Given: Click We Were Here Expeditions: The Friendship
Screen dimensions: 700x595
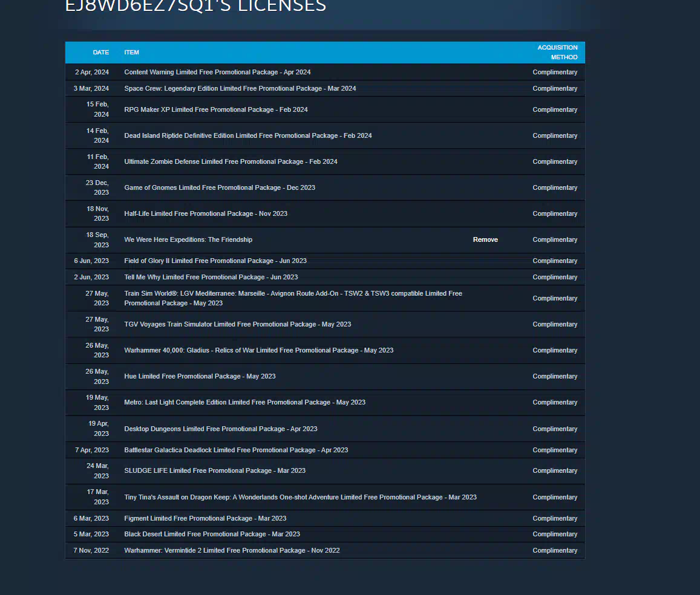Looking at the screenshot, I should coord(188,240).
